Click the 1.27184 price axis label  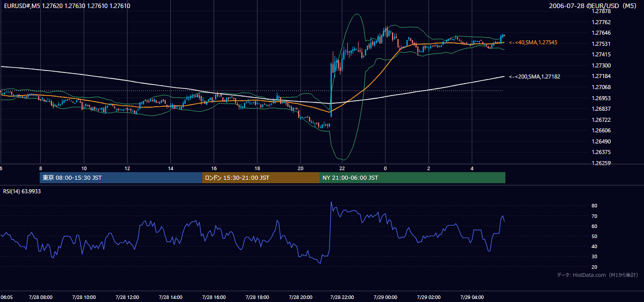[x=601, y=77]
